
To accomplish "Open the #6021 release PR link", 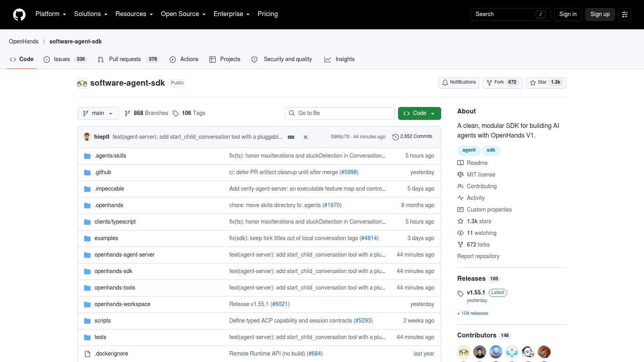I will 280,304.
